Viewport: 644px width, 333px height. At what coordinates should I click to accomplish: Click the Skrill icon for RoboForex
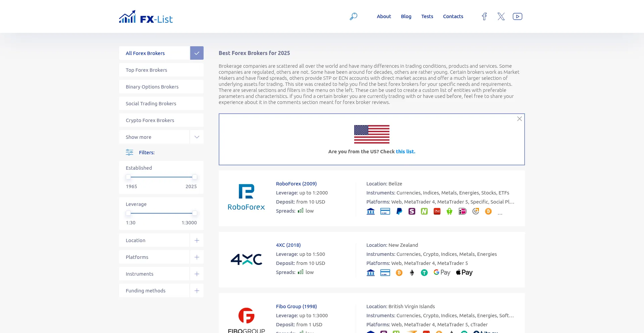(x=412, y=211)
